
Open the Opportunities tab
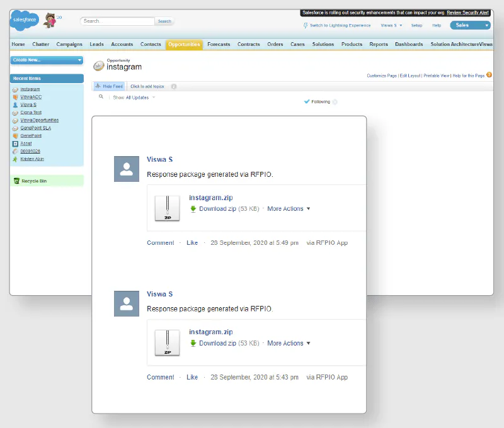[184, 44]
